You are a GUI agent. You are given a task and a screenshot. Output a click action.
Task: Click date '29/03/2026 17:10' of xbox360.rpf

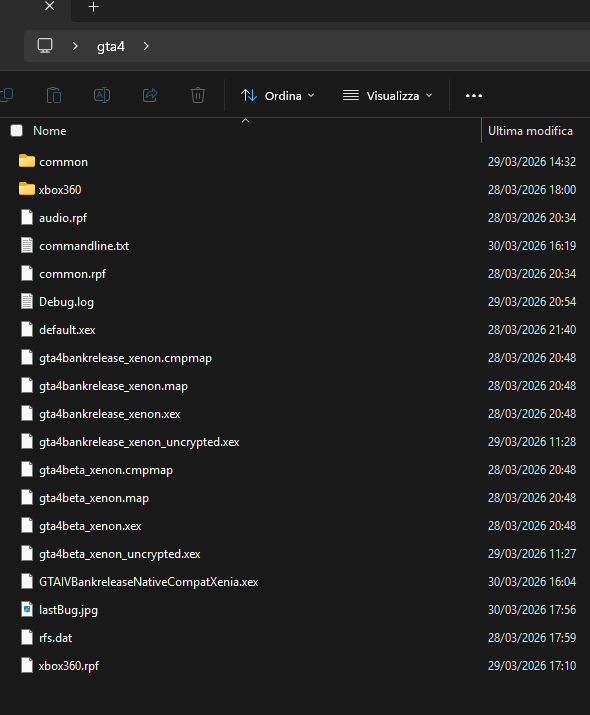click(532, 666)
